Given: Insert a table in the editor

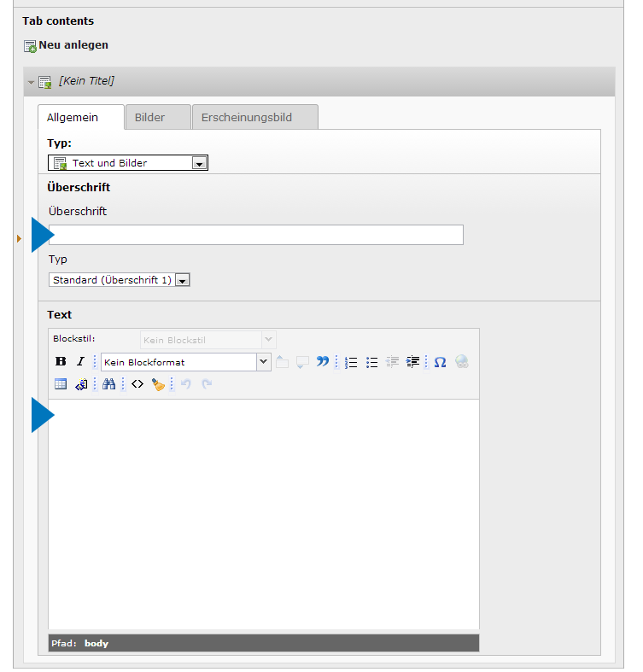Looking at the screenshot, I should (x=61, y=384).
